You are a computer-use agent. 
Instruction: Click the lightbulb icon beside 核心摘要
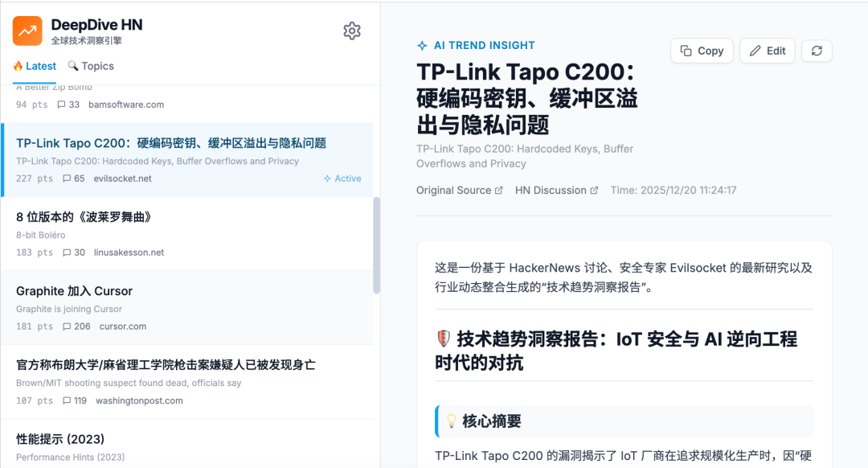[x=451, y=421]
